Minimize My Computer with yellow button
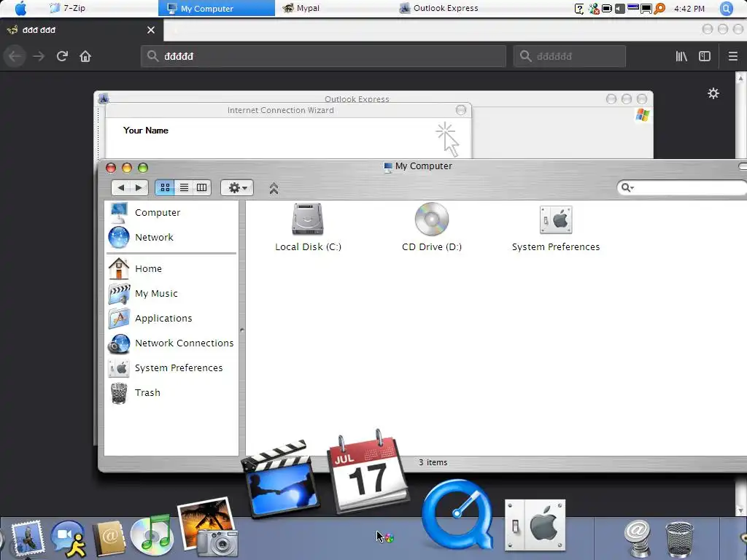The height and width of the screenshot is (560, 747). click(x=127, y=168)
